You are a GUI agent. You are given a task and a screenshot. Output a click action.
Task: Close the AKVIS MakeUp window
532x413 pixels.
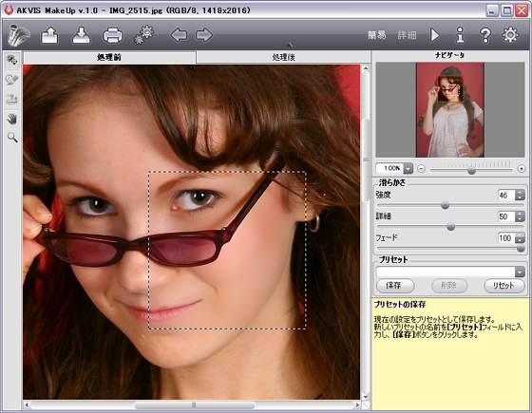click(x=522, y=10)
